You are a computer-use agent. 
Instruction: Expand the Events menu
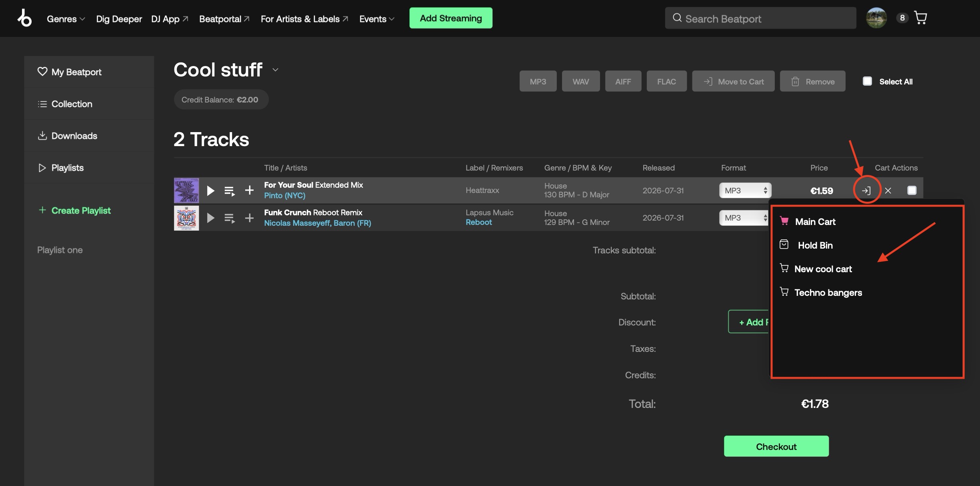pyautogui.click(x=377, y=19)
